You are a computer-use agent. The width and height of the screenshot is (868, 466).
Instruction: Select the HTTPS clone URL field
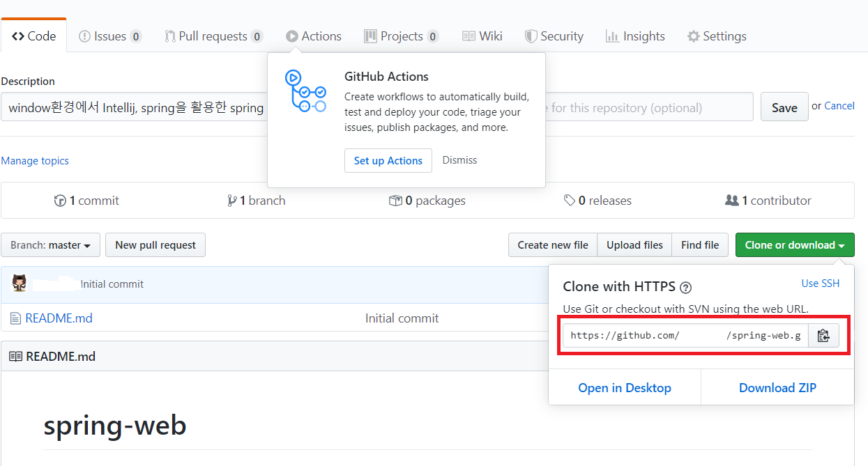point(686,336)
